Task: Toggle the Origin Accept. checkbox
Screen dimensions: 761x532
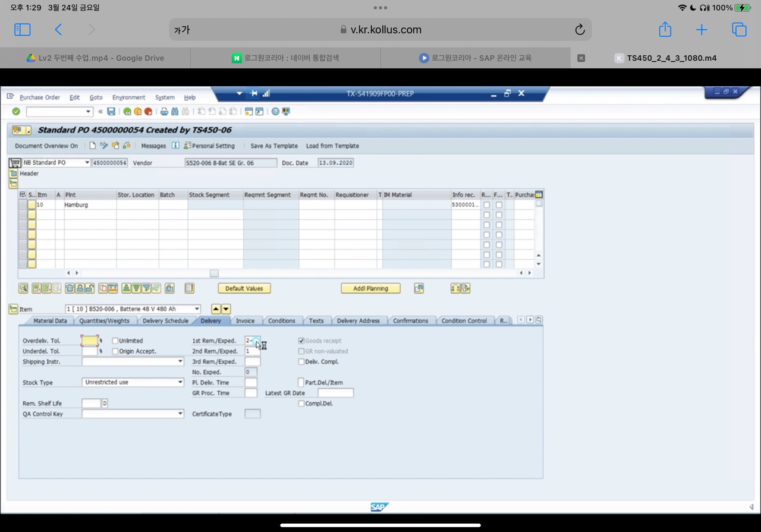Action: (115, 351)
